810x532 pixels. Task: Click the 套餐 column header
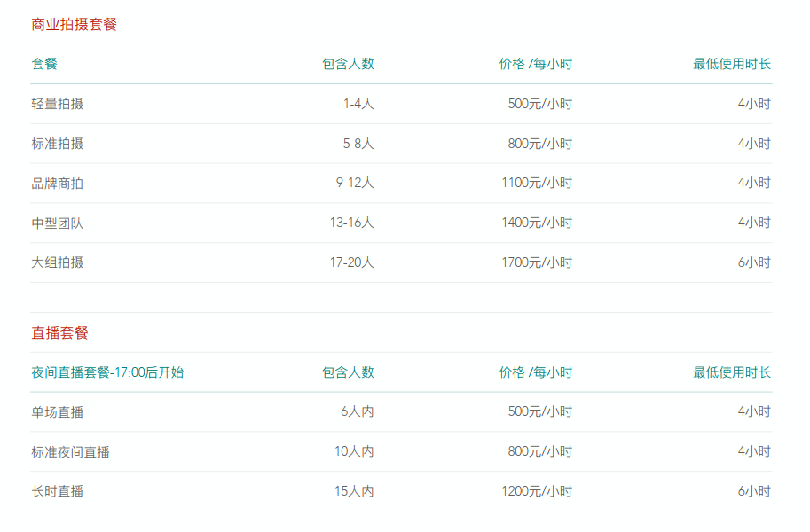click(x=43, y=64)
